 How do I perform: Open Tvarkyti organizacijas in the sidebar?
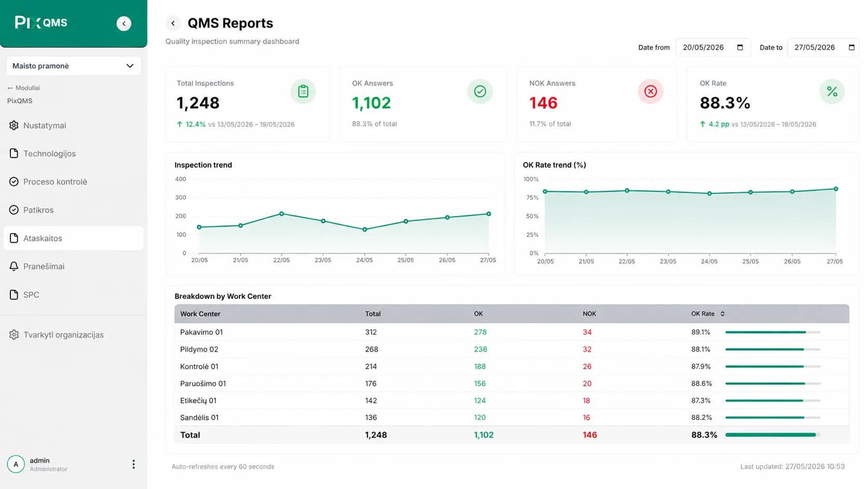(74, 335)
